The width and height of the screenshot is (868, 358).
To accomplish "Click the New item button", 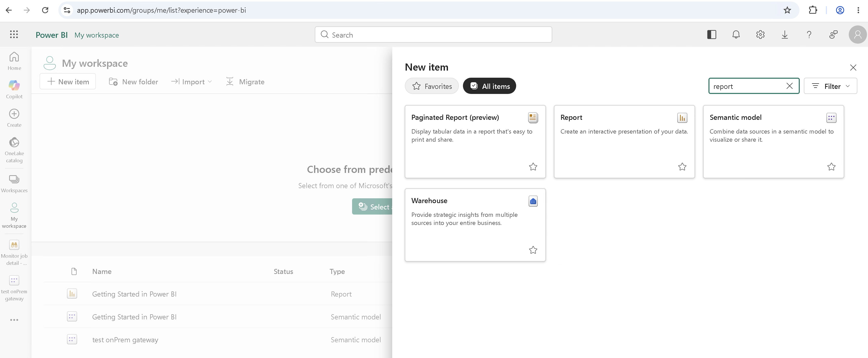I will click(68, 82).
